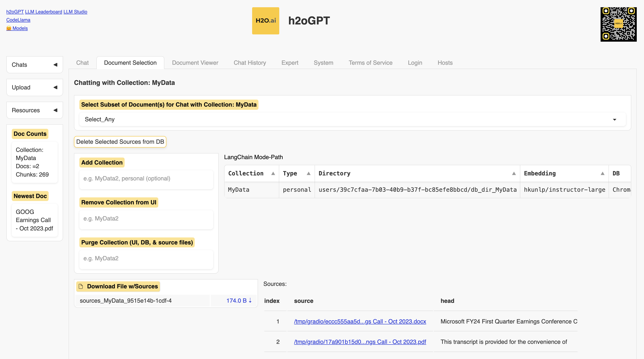Open the Terms of Service tab
The width and height of the screenshot is (644, 359).
pyautogui.click(x=370, y=63)
